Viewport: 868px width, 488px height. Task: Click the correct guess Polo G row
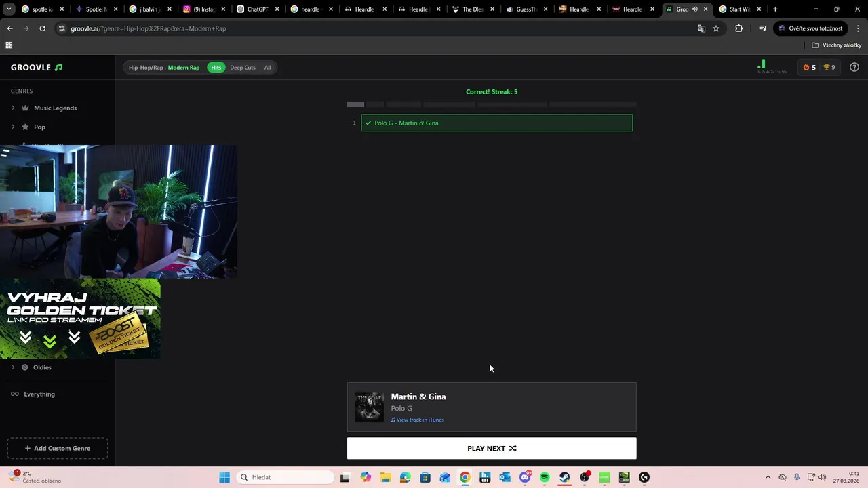497,123
